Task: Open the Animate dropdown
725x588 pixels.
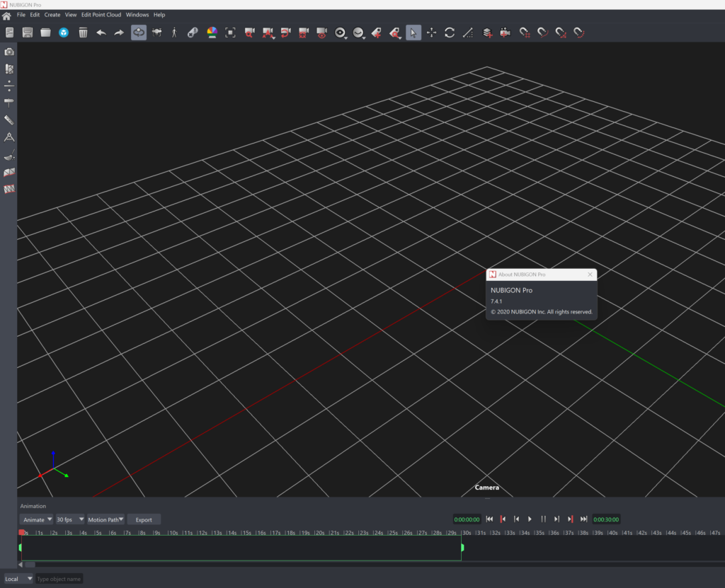Action: [37, 519]
